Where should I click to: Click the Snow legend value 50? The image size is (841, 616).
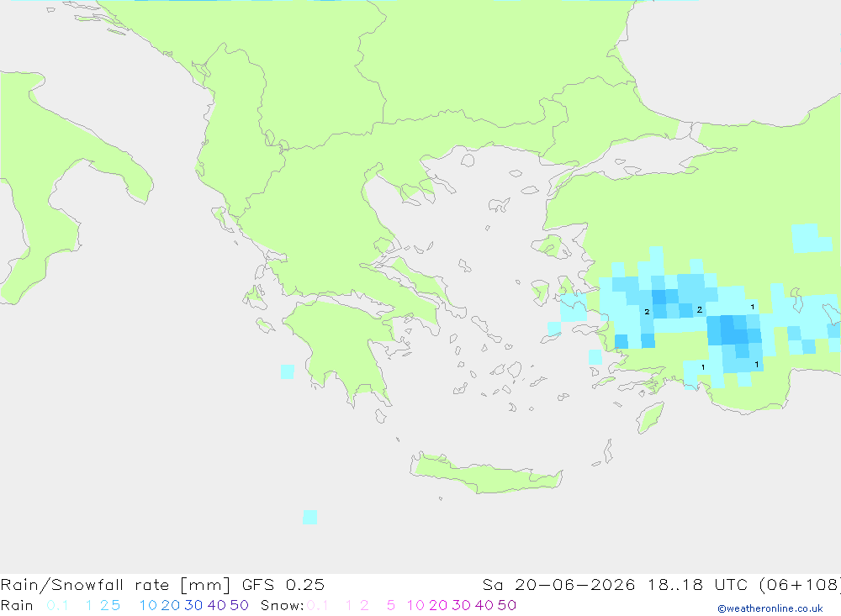point(507,605)
